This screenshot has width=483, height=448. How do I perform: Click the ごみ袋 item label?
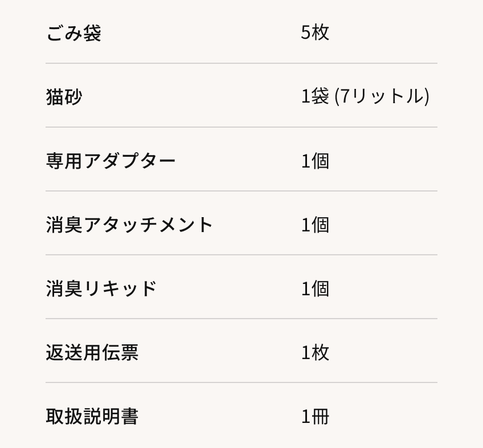tap(73, 33)
